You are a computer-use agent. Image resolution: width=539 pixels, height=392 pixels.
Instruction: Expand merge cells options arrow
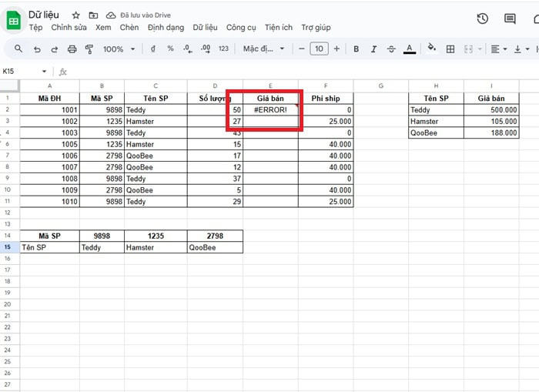coord(480,49)
